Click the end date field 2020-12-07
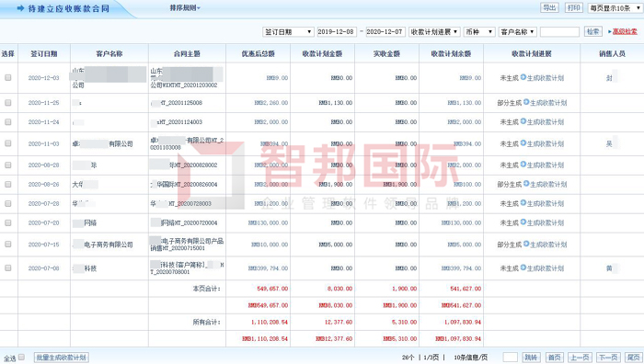644x364 pixels. coord(385,31)
